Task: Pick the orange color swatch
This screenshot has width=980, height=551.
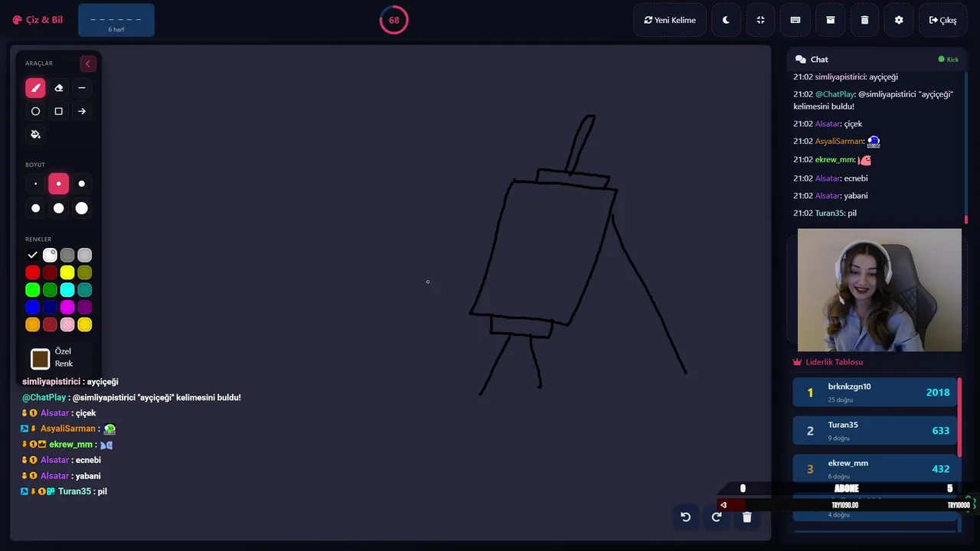Action: [x=32, y=324]
